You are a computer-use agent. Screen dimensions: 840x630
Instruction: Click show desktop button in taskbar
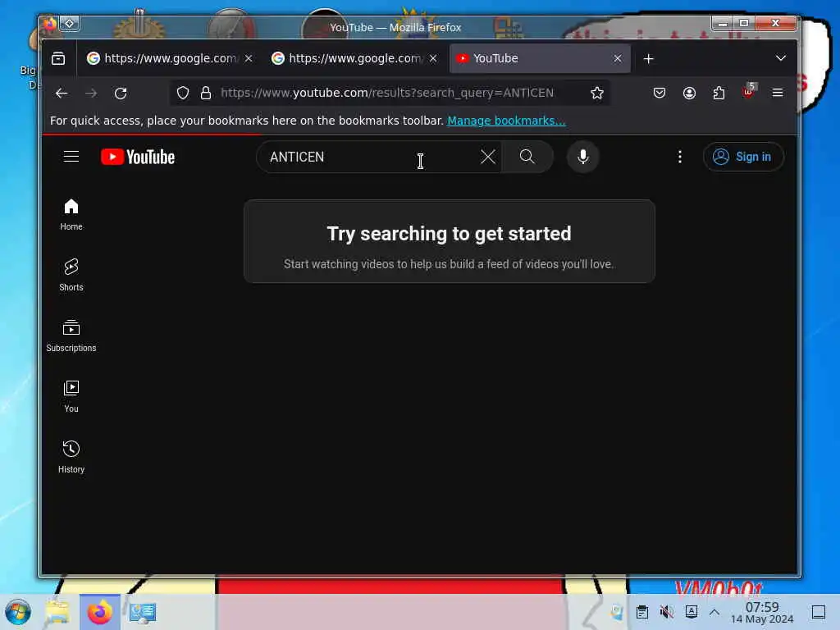[819, 612]
